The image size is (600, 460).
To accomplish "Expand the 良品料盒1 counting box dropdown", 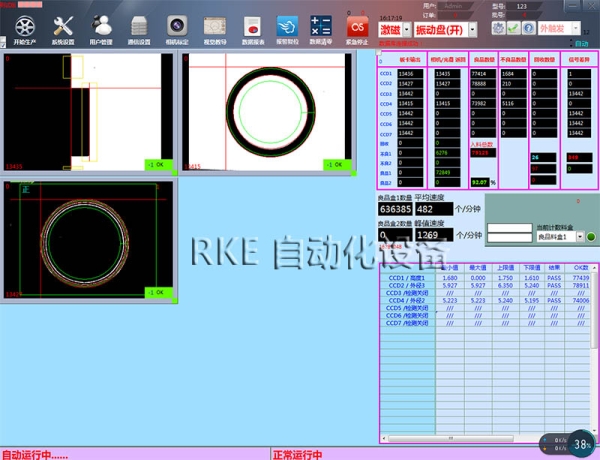I will pos(577,237).
